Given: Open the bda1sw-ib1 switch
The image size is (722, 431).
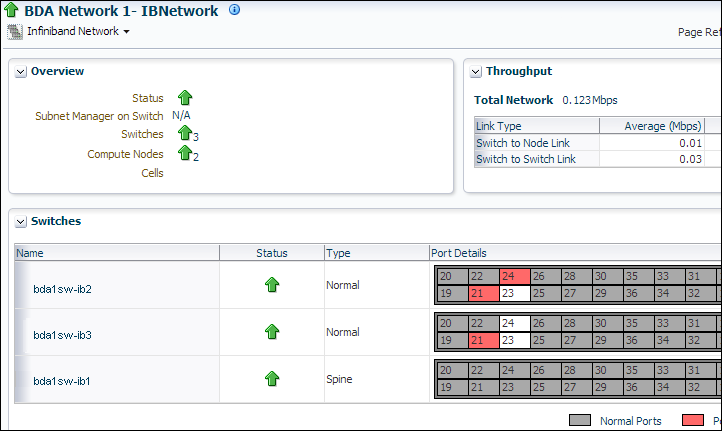Looking at the screenshot, I should coord(62,381).
